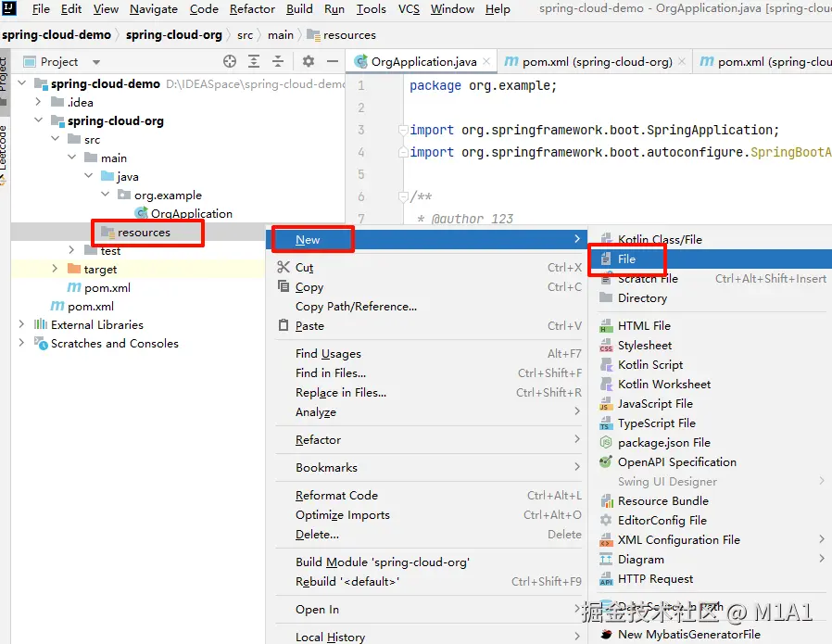Collapse the spring-cloud-demo root node

click(21, 83)
